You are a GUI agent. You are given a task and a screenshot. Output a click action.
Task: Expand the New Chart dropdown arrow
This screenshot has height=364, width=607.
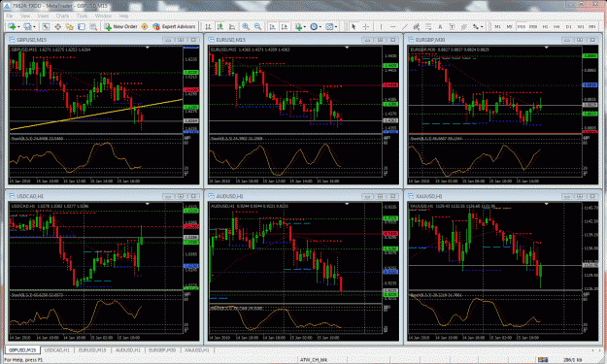18,26
